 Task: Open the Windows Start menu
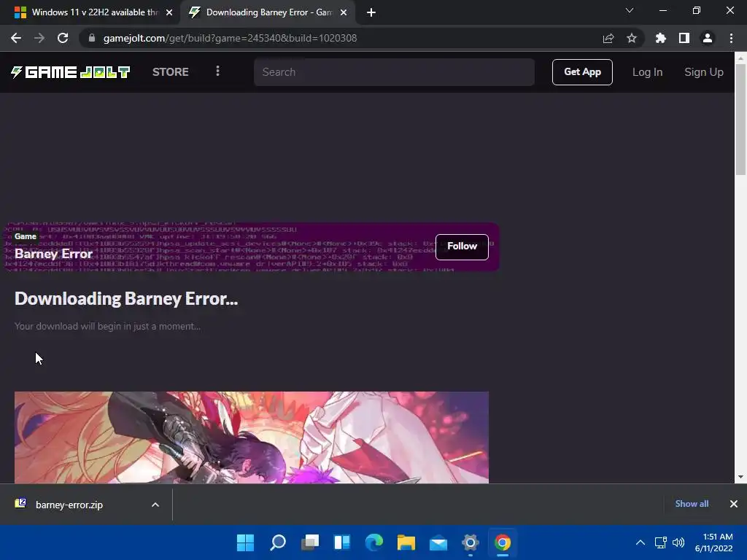245,542
